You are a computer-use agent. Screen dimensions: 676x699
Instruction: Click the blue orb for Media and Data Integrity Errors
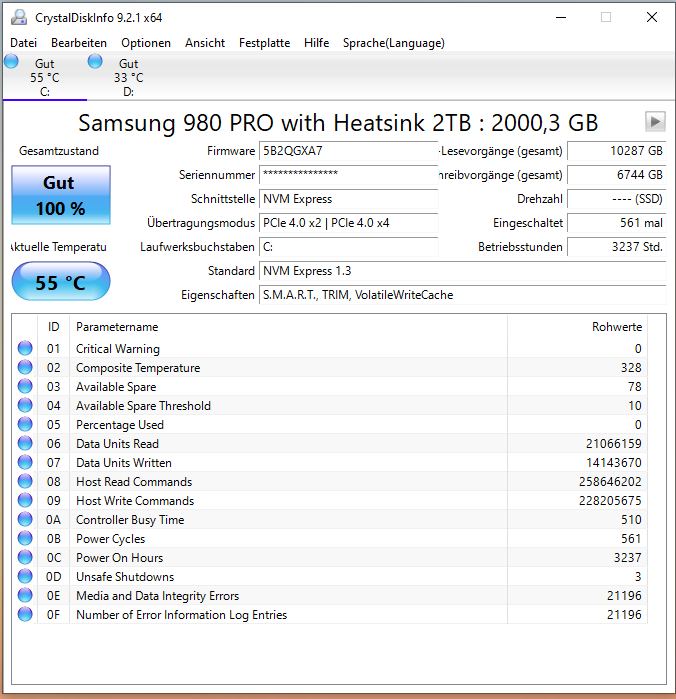pos(25,595)
